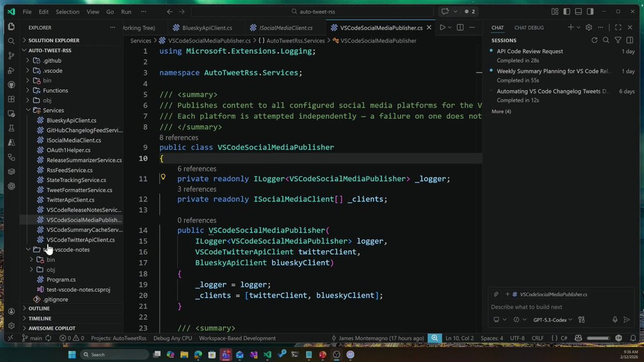Toggle the sessions side-by-side layout icon
Viewport: 644px width, 362px height.
tap(630, 40)
